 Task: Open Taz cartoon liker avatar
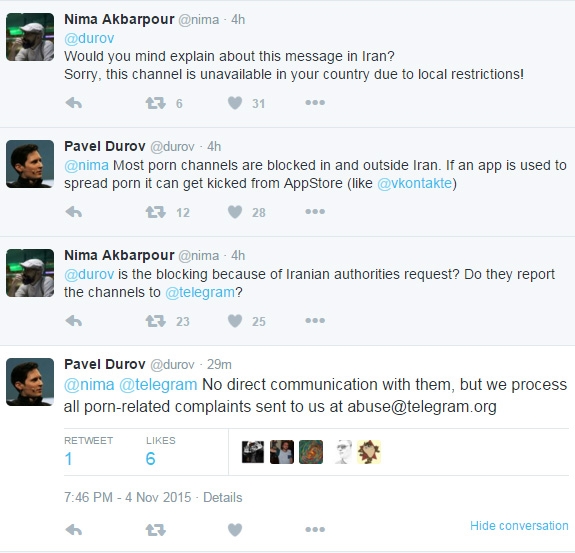[369, 452]
